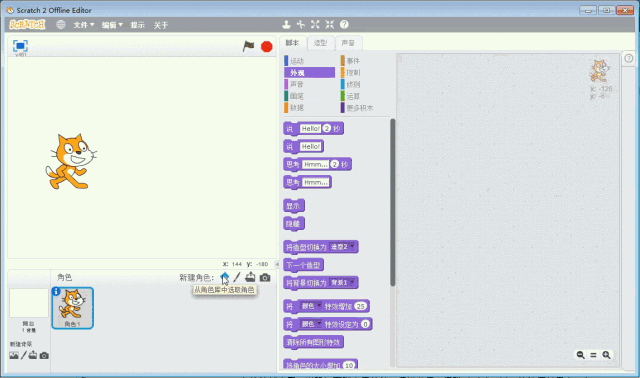
Task: Click the blocks palette scrollbar
Action: click(x=393, y=202)
